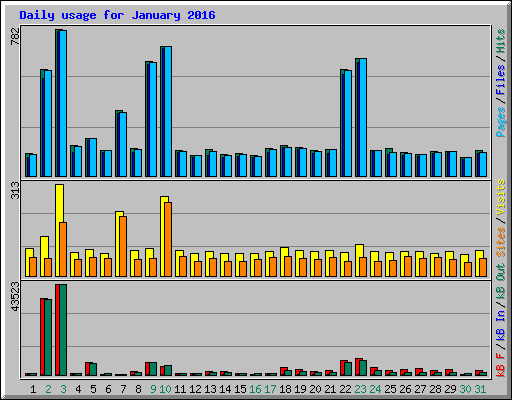Viewport: 512px width, 400px height.
Task: Click the hits bar for day 23
Action: pyautogui.click(x=357, y=118)
